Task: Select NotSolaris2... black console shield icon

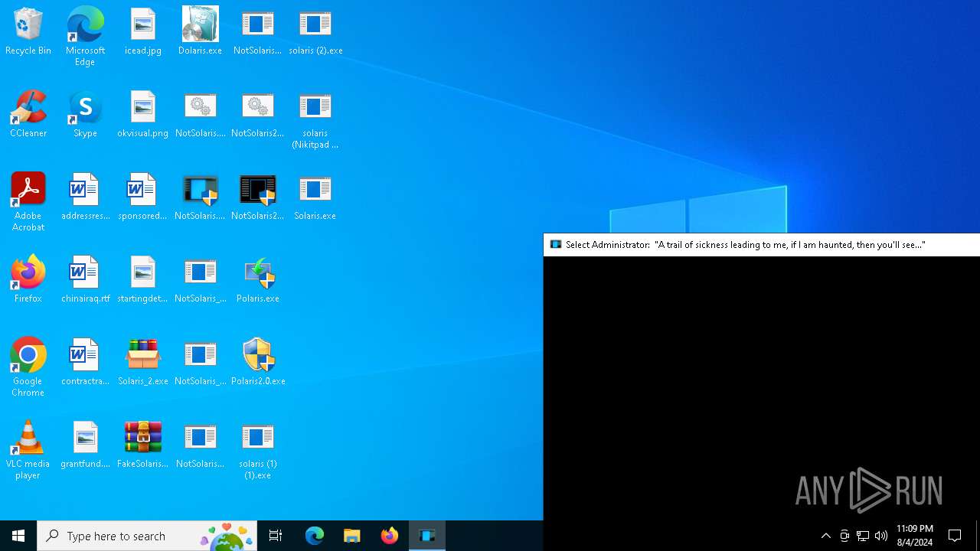Action: coord(257,197)
